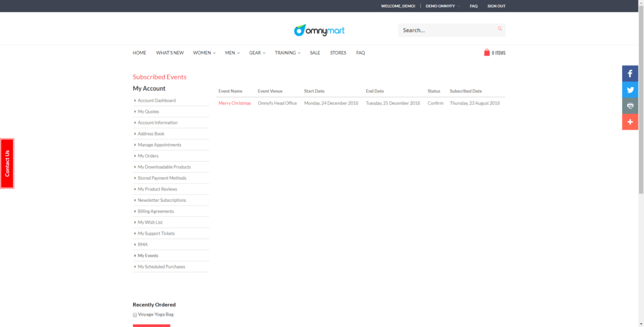
Task: Expand the Gear menu dropdown
Action: [257, 53]
